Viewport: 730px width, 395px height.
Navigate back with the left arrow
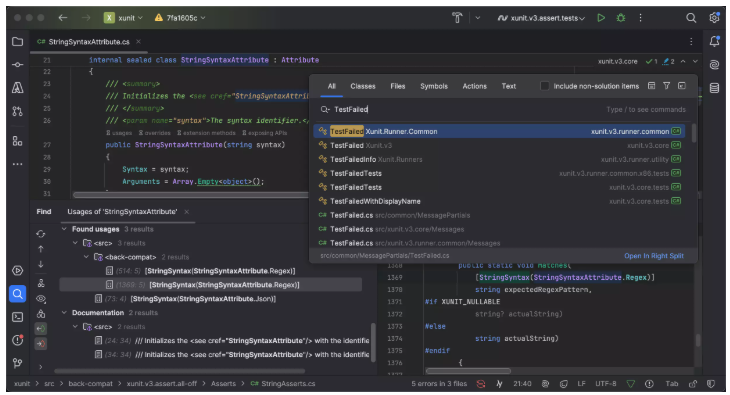coord(63,18)
